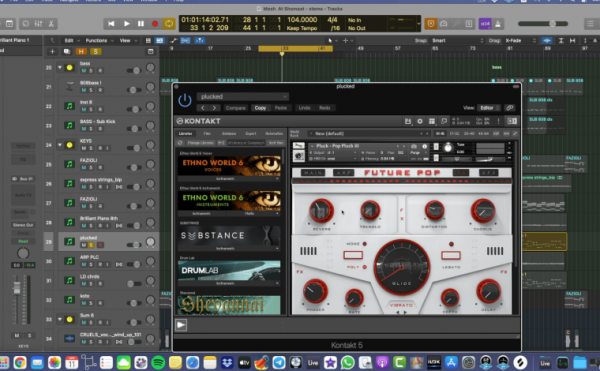This screenshot has width=600, height=371.
Task: Switch to Kontakt Automation tab
Action: 274,133
